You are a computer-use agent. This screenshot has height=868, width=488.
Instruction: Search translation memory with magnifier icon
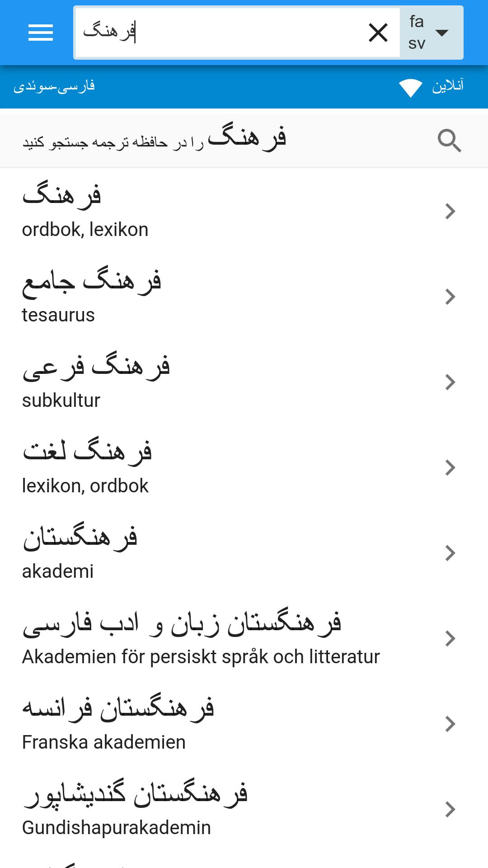[449, 141]
